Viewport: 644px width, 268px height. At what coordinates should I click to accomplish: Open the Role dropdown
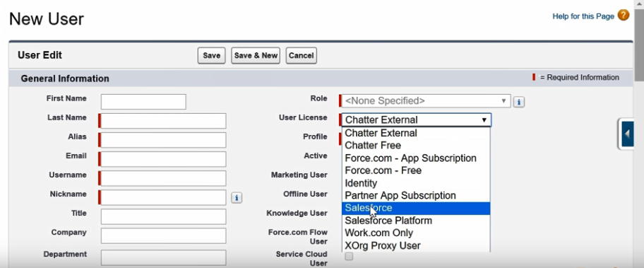coord(426,100)
